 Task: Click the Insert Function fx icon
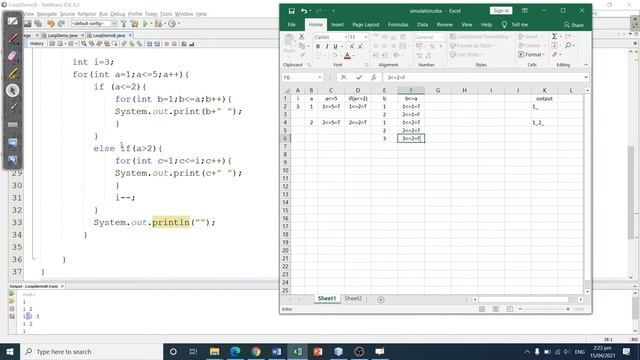tap(373, 77)
